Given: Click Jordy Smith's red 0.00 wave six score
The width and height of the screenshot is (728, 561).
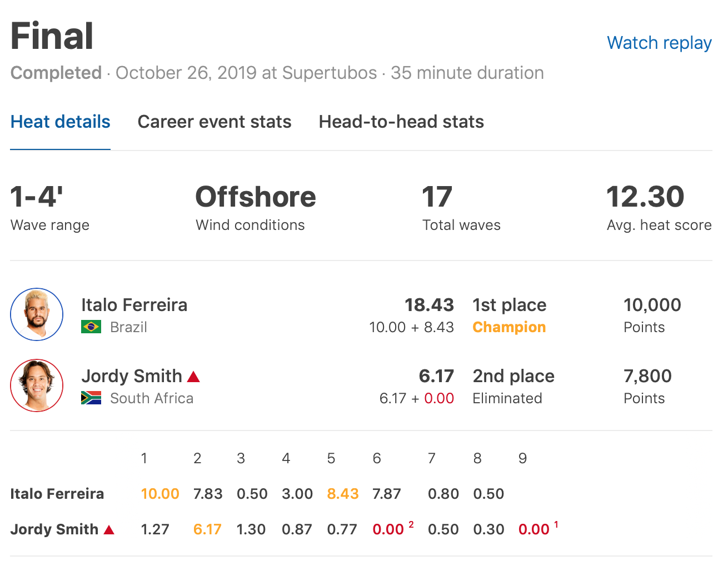Looking at the screenshot, I should (388, 529).
